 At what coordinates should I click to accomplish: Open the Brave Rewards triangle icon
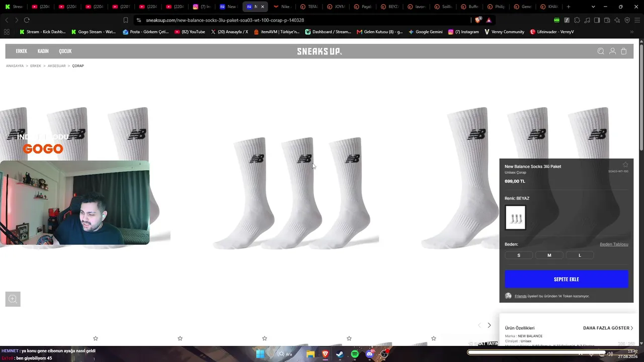pos(489,20)
